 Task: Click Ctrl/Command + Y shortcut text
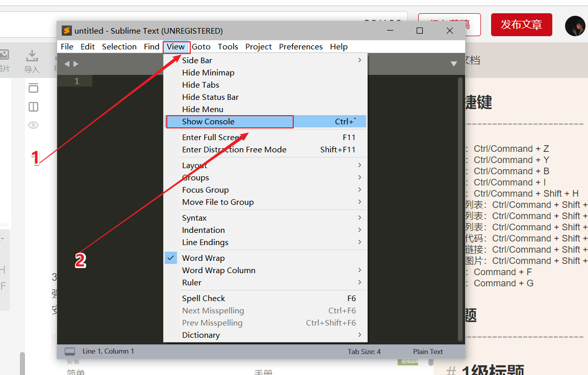(512, 160)
